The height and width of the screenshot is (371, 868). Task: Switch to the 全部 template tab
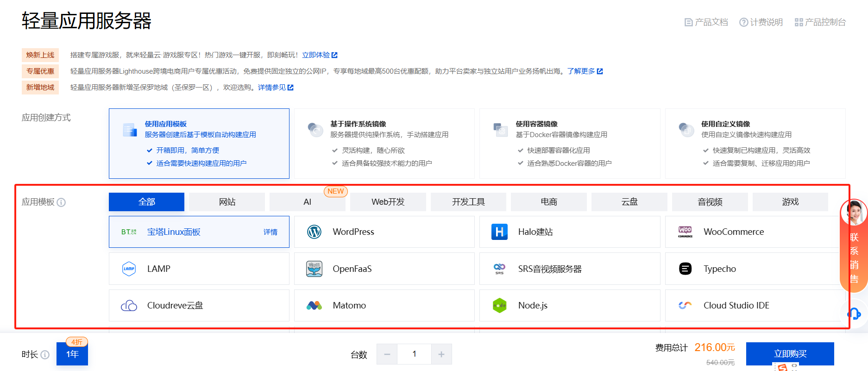[146, 202]
